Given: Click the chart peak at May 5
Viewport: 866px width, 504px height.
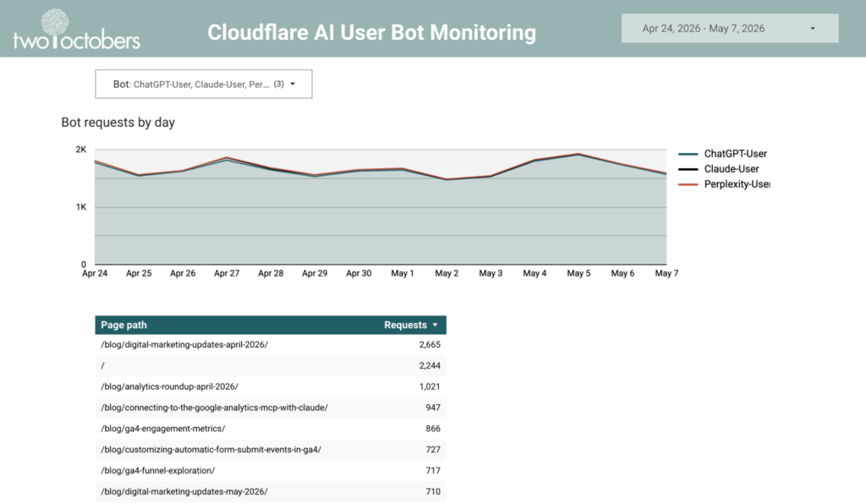Looking at the screenshot, I should pyautogui.click(x=578, y=154).
